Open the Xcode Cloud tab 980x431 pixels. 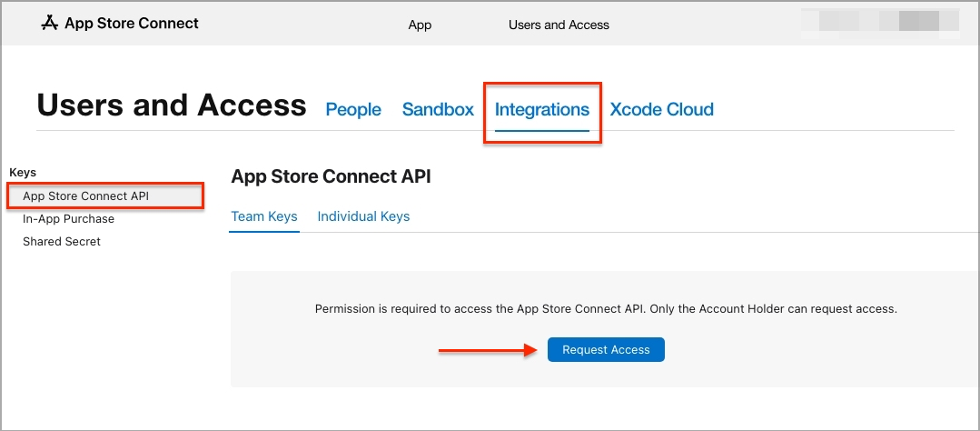tap(661, 109)
